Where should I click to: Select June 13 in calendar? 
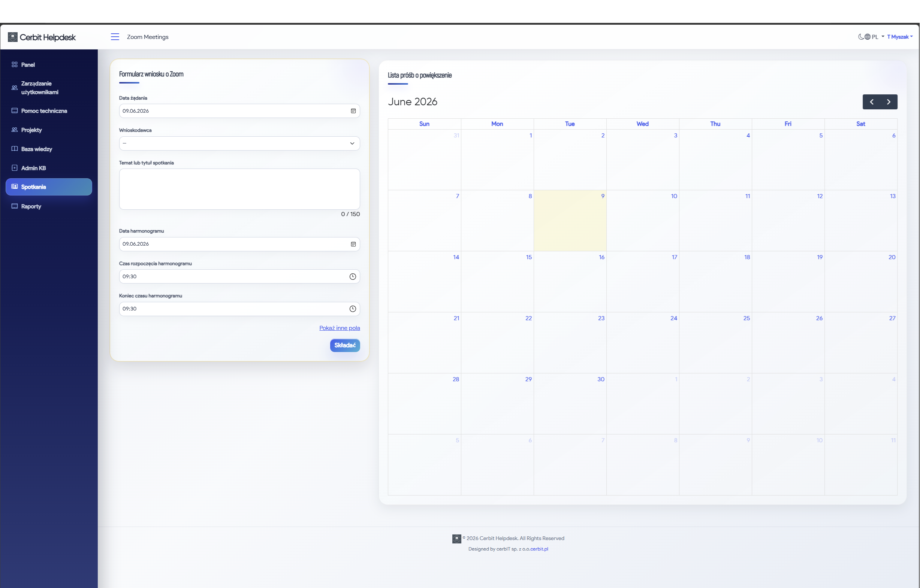(861, 221)
